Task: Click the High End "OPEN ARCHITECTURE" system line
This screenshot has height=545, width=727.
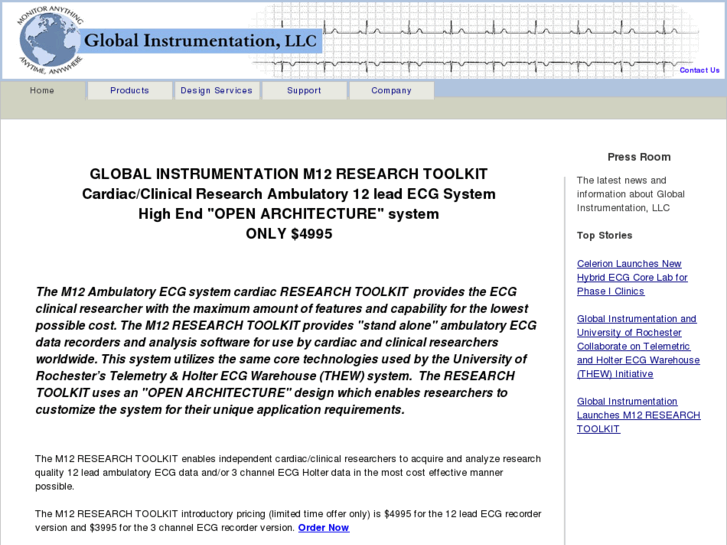Action: click(288, 214)
